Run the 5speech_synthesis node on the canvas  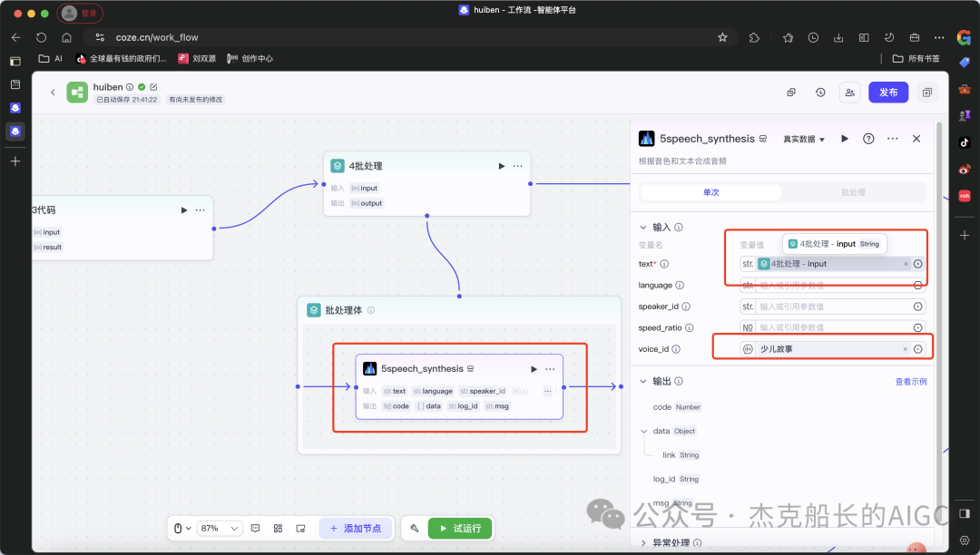coord(534,369)
